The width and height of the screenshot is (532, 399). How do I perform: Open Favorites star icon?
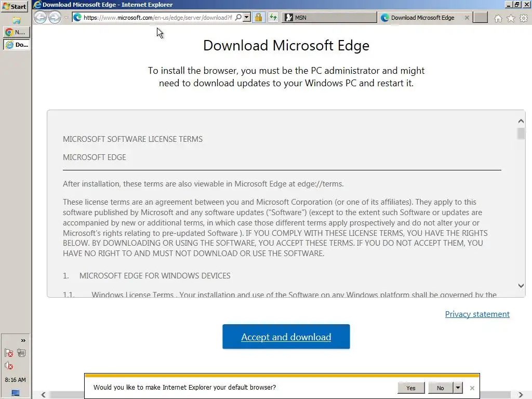(x=511, y=18)
